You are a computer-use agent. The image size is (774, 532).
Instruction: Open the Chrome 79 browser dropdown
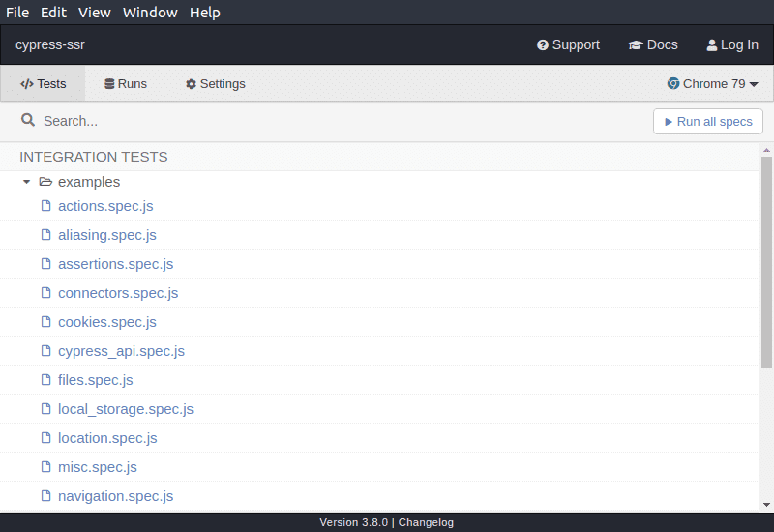click(x=712, y=84)
